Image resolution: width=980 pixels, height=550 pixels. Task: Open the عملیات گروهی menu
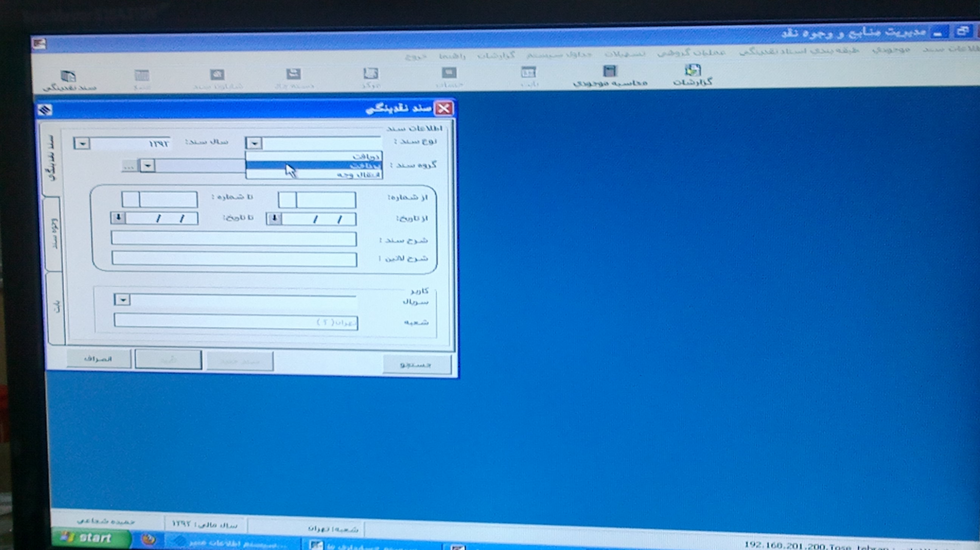coord(692,52)
